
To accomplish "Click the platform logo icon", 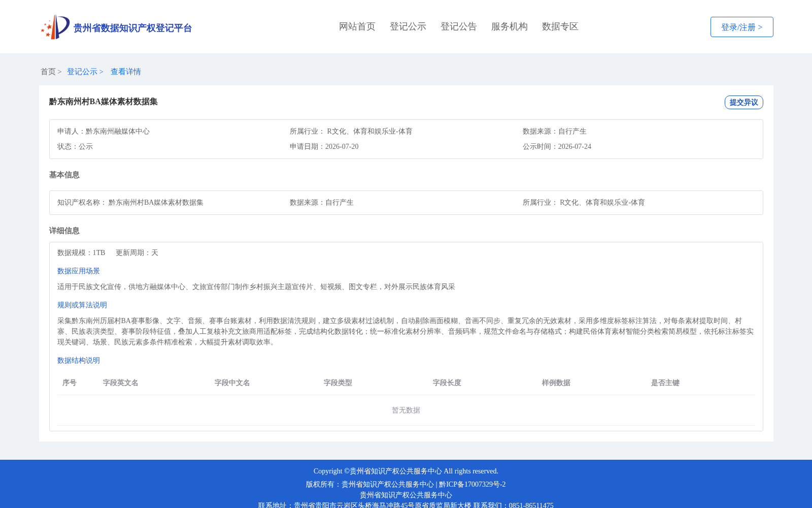I will [x=55, y=27].
